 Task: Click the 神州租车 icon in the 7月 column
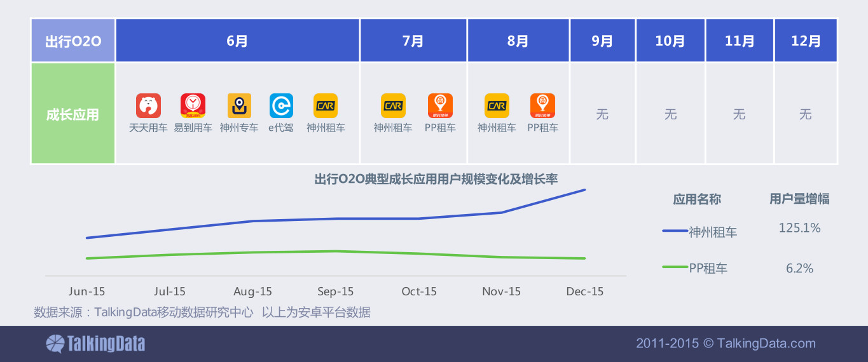393,105
